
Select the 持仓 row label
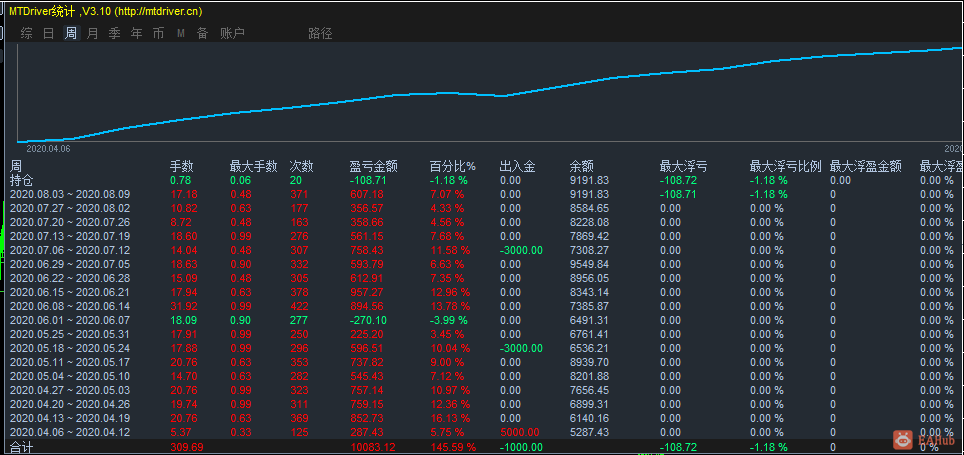click(22, 180)
